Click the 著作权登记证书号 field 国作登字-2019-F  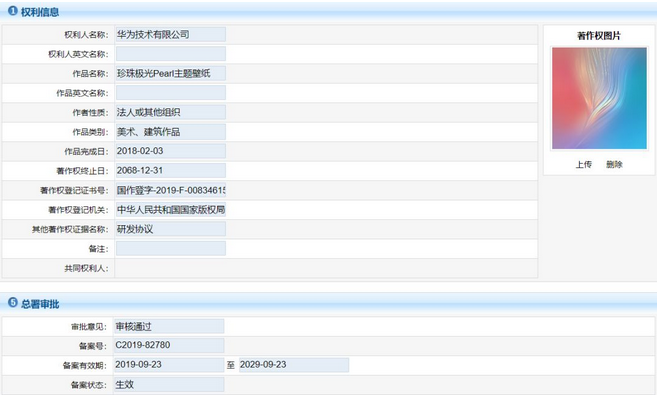tap(171, 190)
